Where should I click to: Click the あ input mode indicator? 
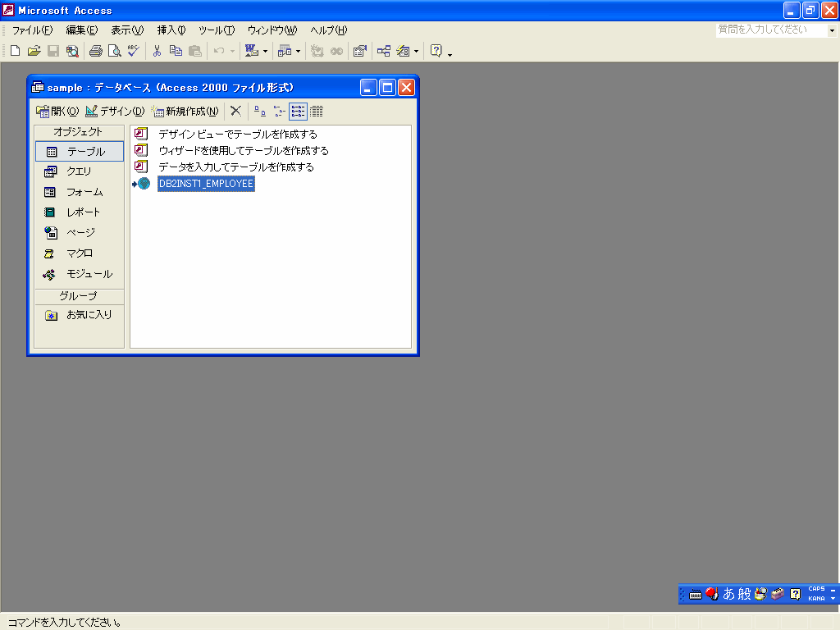coord(728,594)
